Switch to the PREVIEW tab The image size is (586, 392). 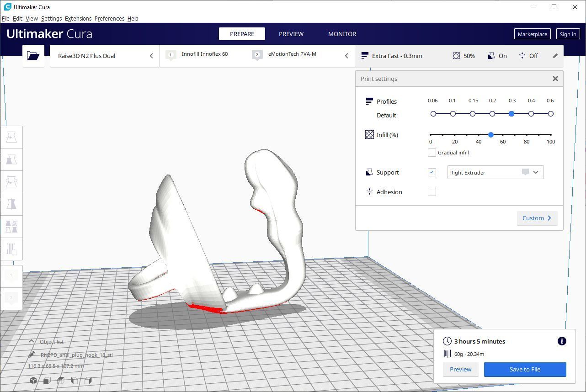pos(291,34)
